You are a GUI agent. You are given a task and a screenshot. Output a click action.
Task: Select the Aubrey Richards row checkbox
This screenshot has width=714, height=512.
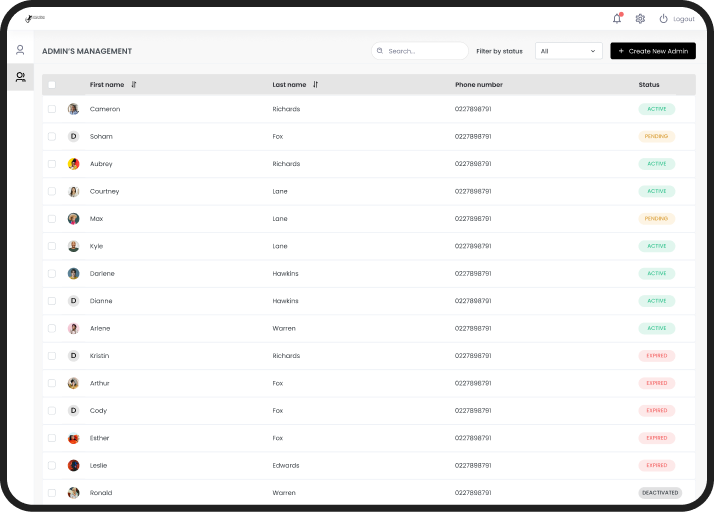52,164
